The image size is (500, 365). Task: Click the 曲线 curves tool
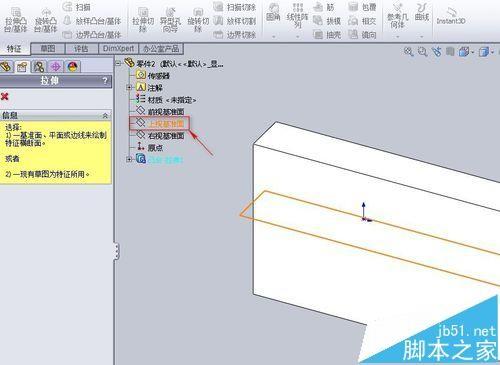(x=422, y=13)
